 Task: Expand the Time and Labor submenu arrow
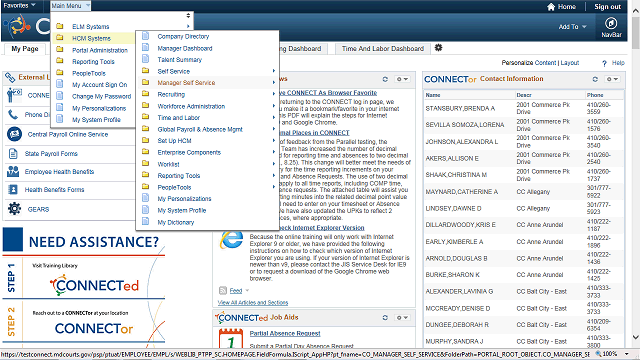click(273, 118)
